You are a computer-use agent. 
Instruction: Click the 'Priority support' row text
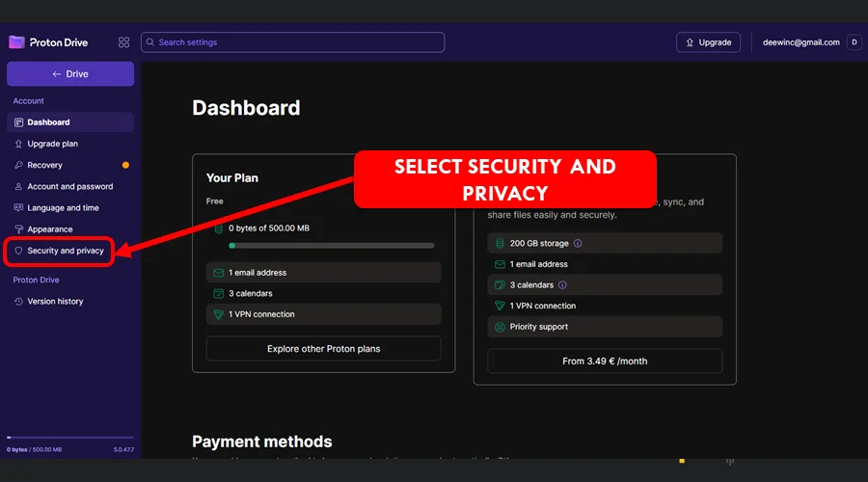coord(538,327)
